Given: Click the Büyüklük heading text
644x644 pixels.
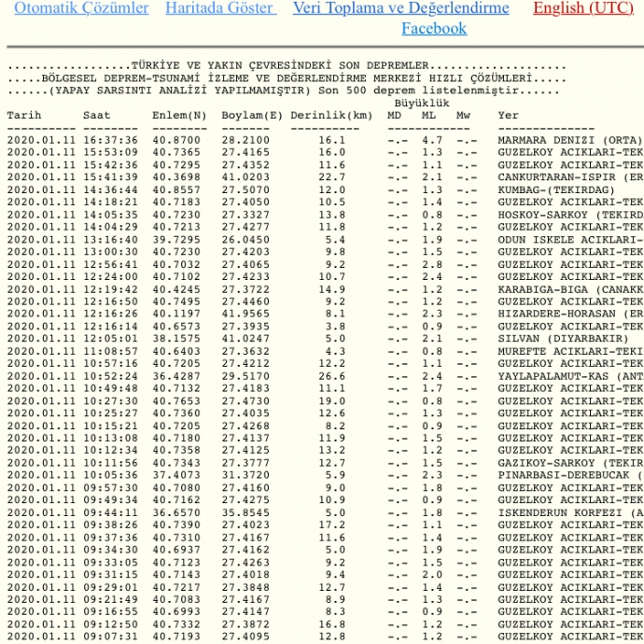Looking at the screenshot, I should pyautogui.click(x=422, y=104).
